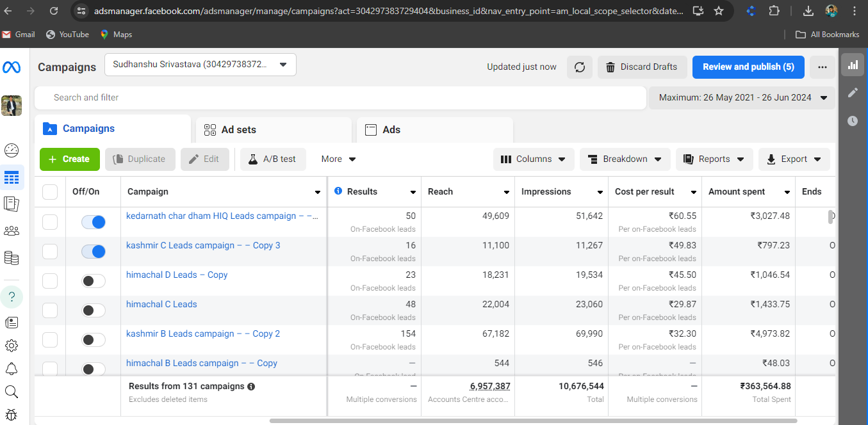Expand the Columns dropdown
The height and width of the screenshot is (425, 868).
click(x=533, y=159)
